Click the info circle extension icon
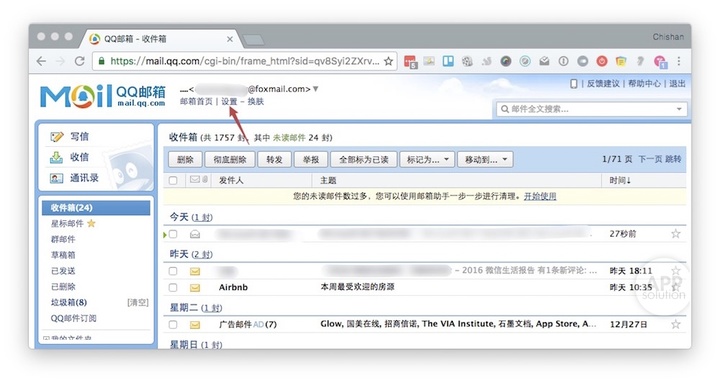Viewport: 720px width, 383px height. (x=563, y=61)
